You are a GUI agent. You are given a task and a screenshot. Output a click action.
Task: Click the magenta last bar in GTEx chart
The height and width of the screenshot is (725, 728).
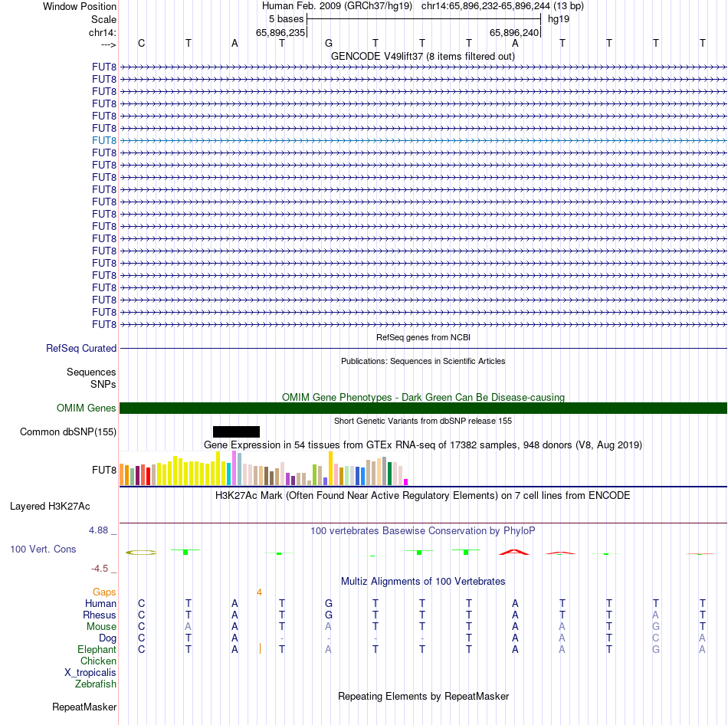tap(406, 482)
